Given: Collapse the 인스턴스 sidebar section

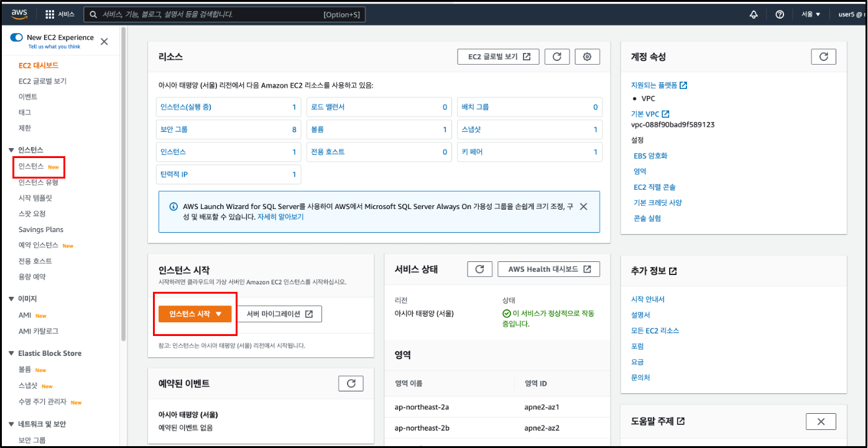Looking at the screenshot, I should [12, 150].
